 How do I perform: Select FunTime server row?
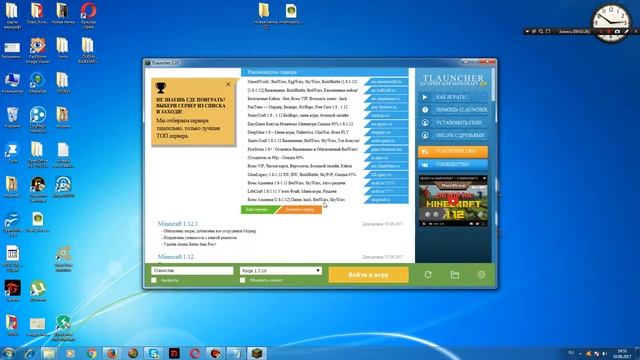[x=298, y=107]
